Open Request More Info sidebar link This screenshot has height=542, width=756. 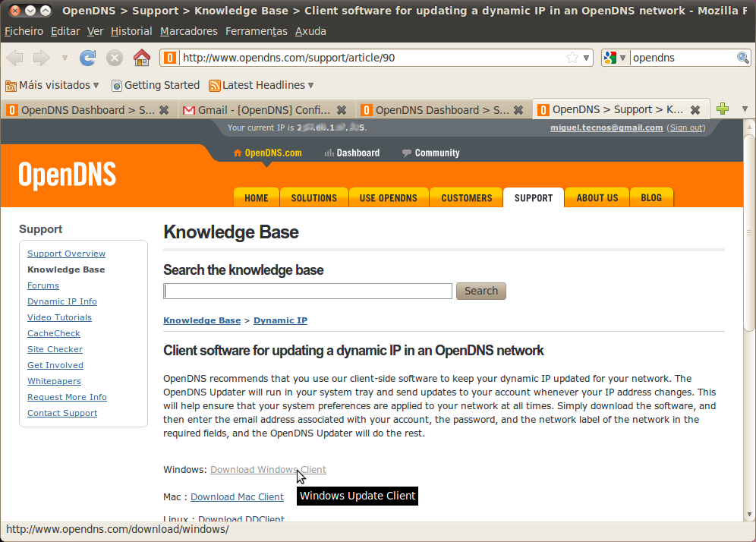(67, 397)
